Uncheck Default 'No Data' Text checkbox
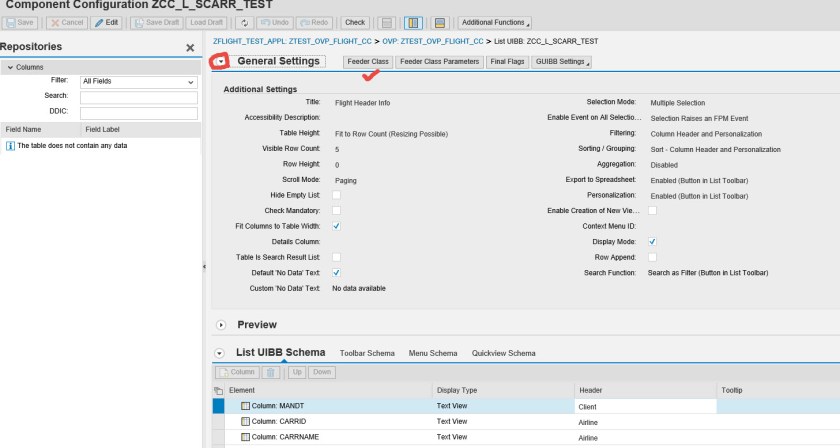 (336, 273)
